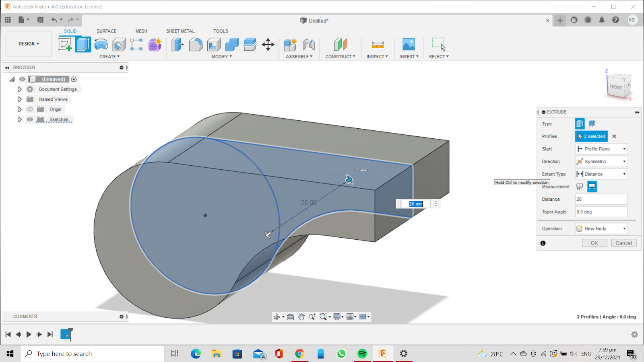Click the ViewCube FRONT face
The image size is (644, 362).
tap(616, 87)
